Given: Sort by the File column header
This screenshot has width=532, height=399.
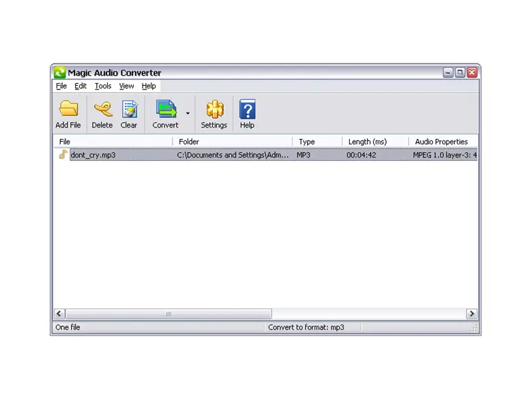Looking at the screenshot, I should [113, 141].
